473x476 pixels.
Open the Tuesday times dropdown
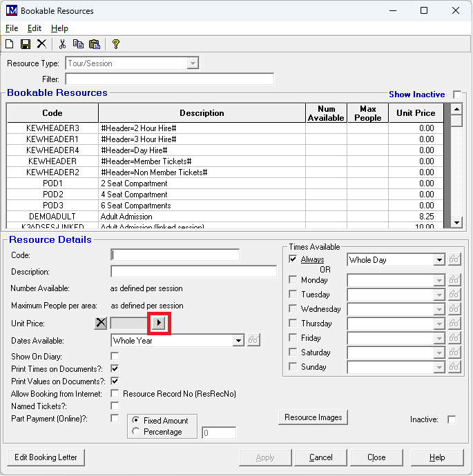point(439,295)
